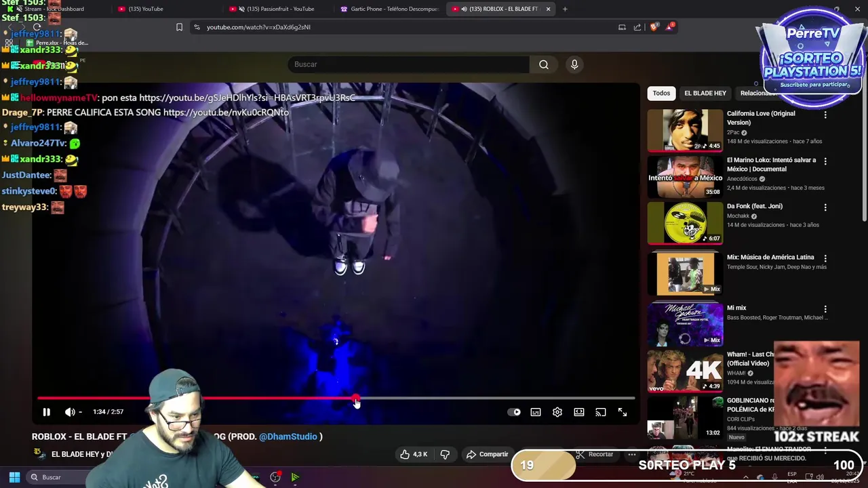Image resolution: width=868 pixels, height=488 pixels.
Task: Open hellowmynameTV's youtu.be chat link
Action: tap(247, 98)
